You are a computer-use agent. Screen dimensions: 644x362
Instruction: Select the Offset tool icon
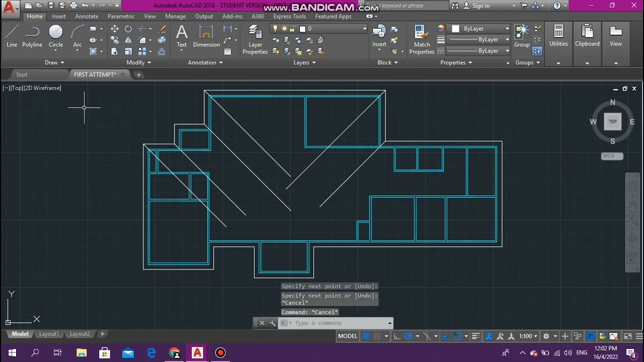(162, 51)
